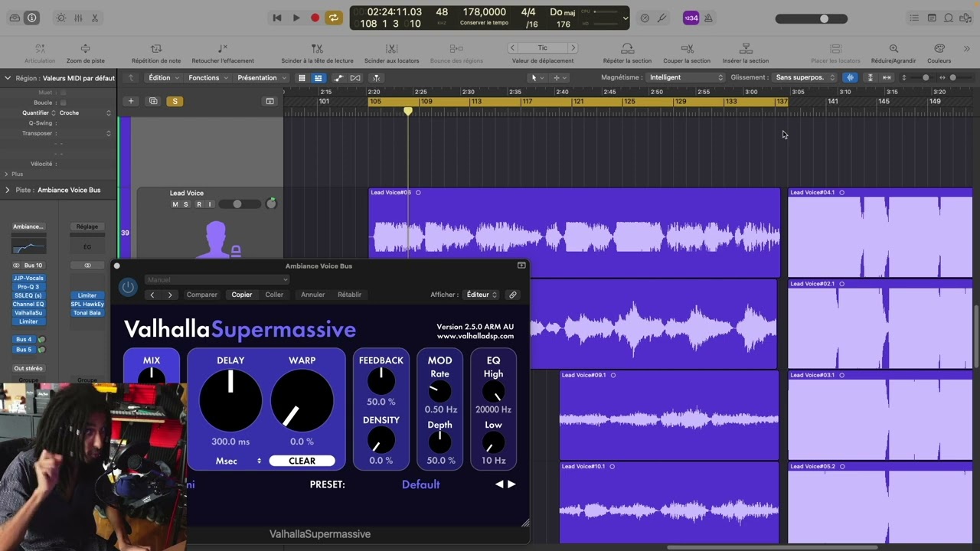Toggle the plugin power bypass button

[x=128, y=287]
